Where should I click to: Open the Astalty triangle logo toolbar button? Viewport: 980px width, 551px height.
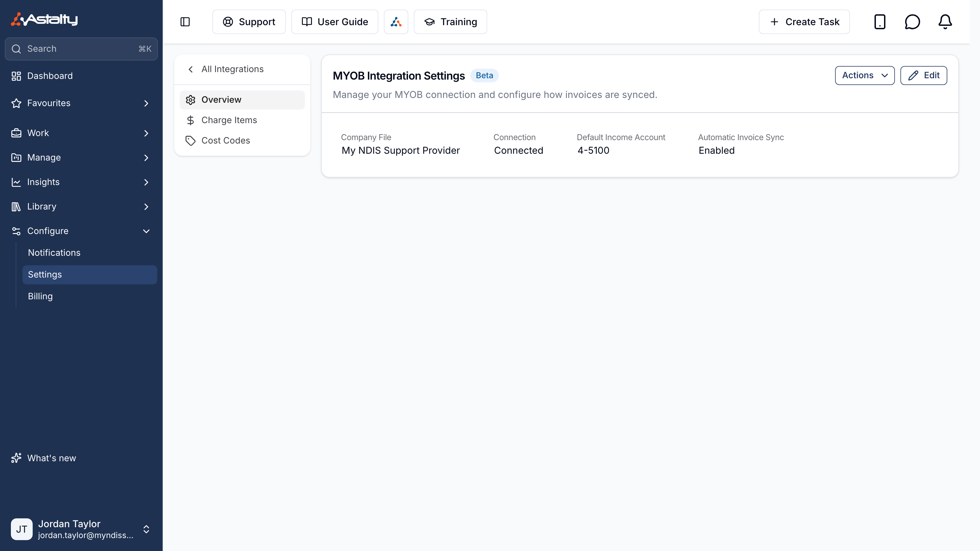pos(396,22)
